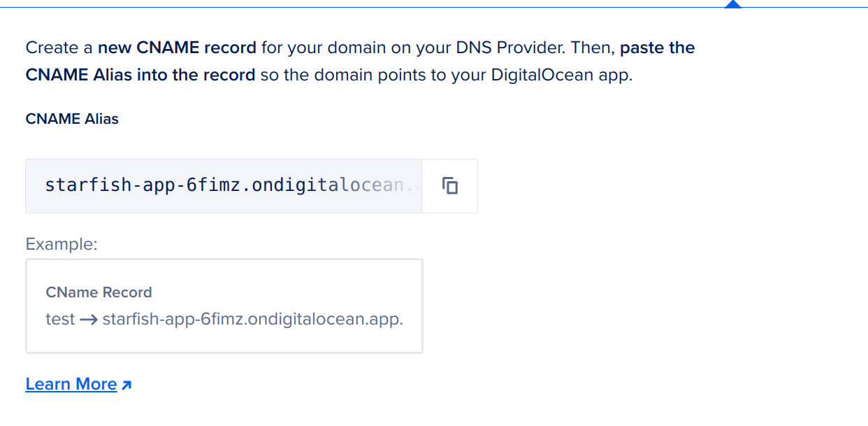Copy the CNAME alias with the copy icon

pyautogui.click(x=450, y=186)
